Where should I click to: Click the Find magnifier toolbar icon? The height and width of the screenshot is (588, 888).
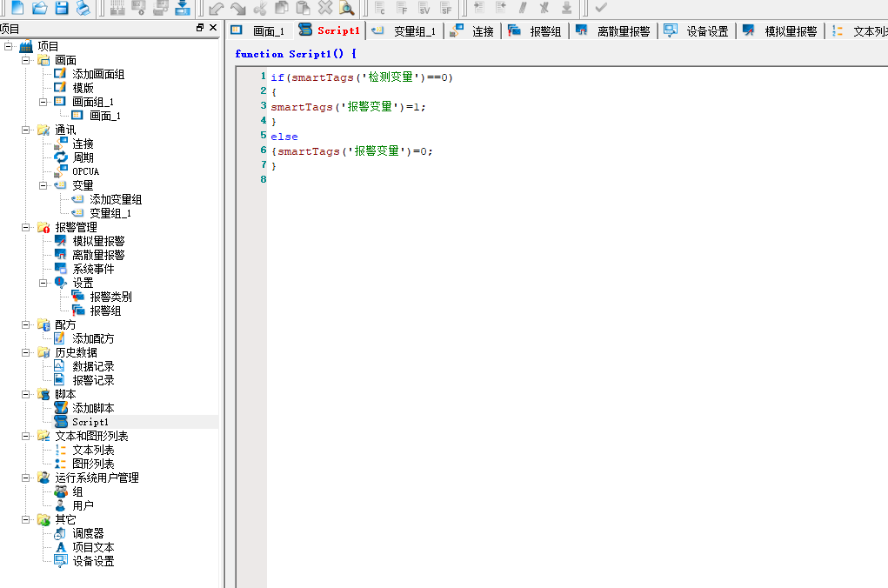pyautogui.click(x=347, y=7)
